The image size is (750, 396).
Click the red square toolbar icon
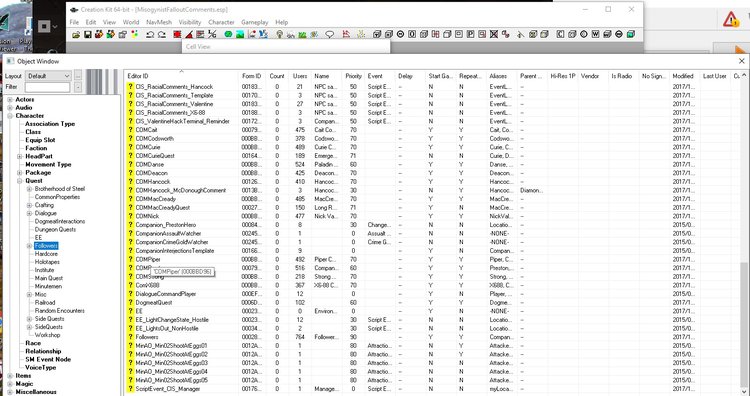[x=177, y=34]
